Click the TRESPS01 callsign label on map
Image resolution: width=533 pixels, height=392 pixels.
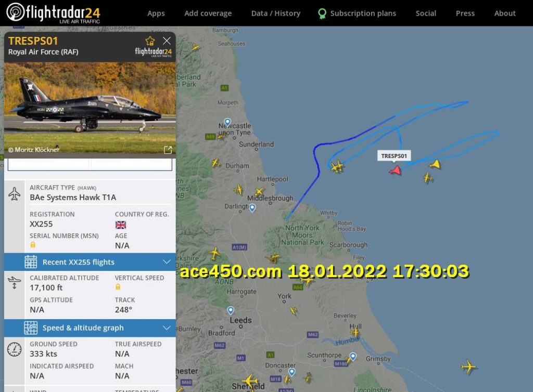pos(394,156)
